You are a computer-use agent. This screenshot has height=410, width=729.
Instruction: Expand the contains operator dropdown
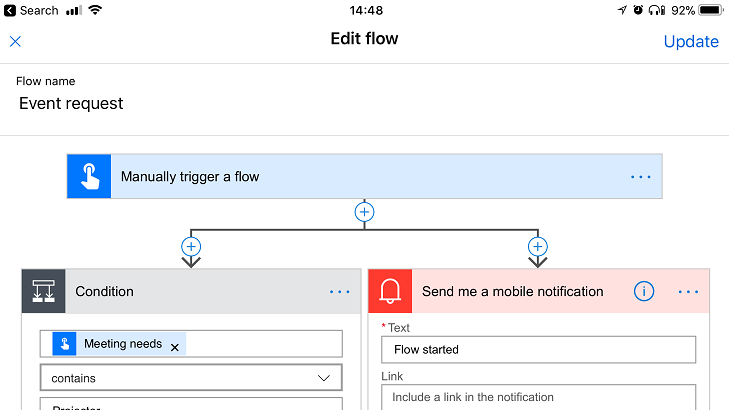(323, 378)
